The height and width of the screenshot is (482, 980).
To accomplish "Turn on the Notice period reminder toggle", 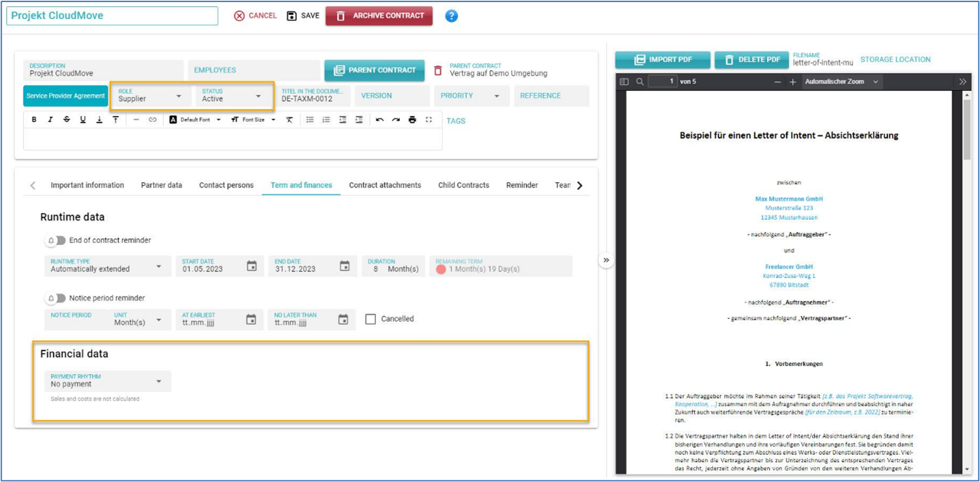I will point(56,298).
